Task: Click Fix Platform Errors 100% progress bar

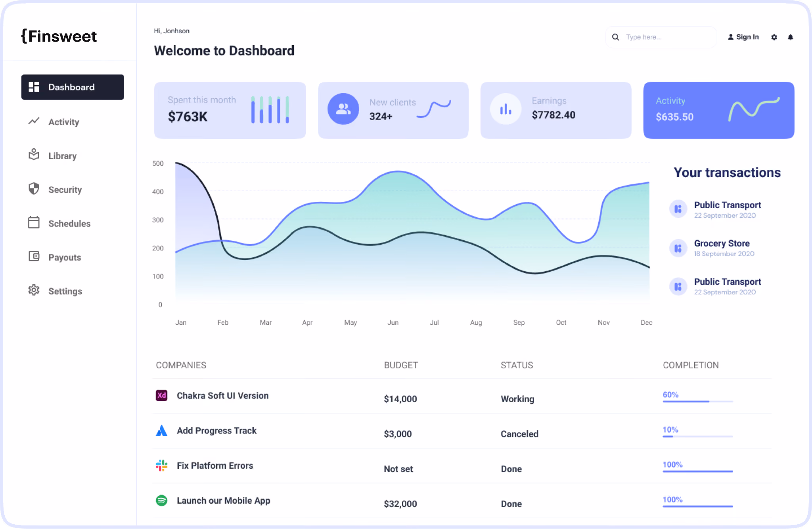Action: [x=698, y=471]
